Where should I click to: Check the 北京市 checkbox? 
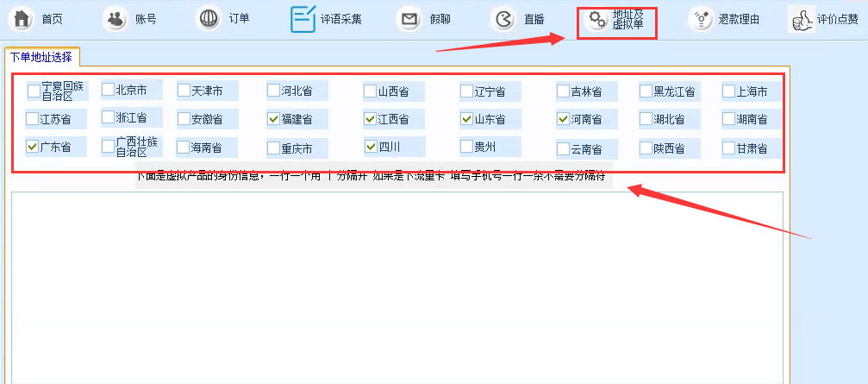(x=108, y=89)
